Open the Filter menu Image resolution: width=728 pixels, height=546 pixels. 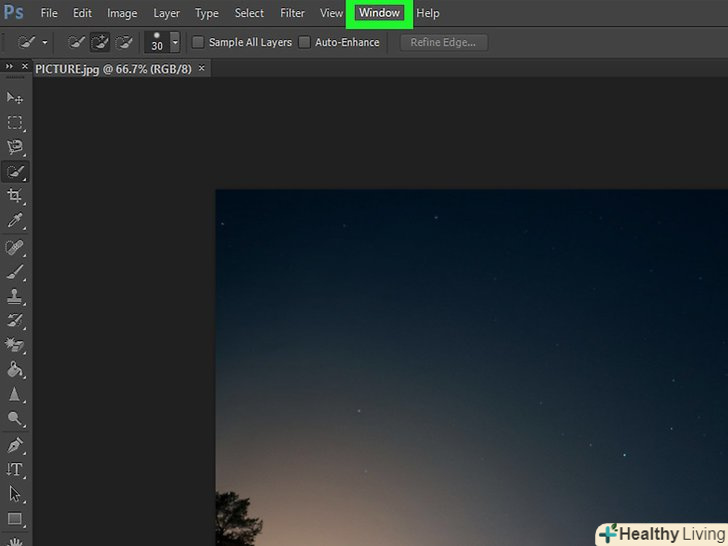pos(292,13)
